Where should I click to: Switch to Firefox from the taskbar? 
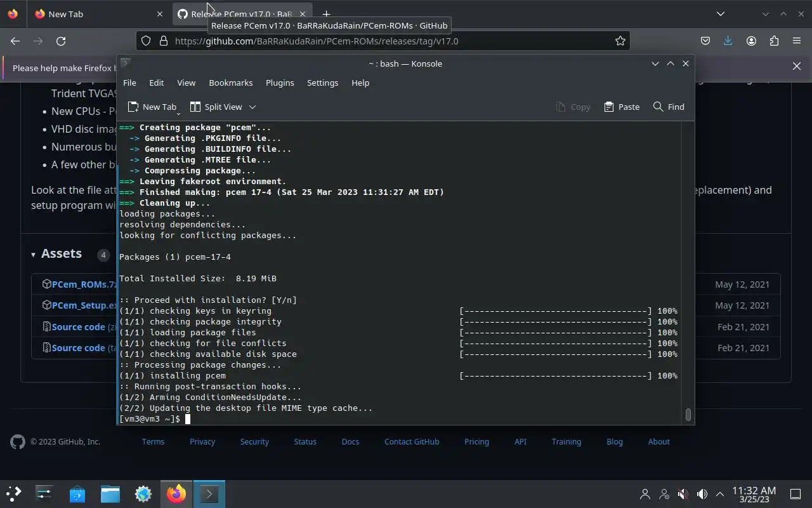[176, 493]
